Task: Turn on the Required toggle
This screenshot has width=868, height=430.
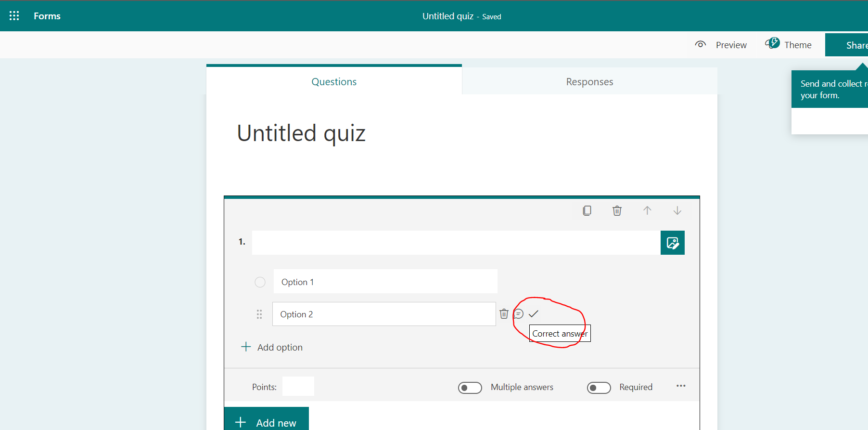Action: coord(599,388)
